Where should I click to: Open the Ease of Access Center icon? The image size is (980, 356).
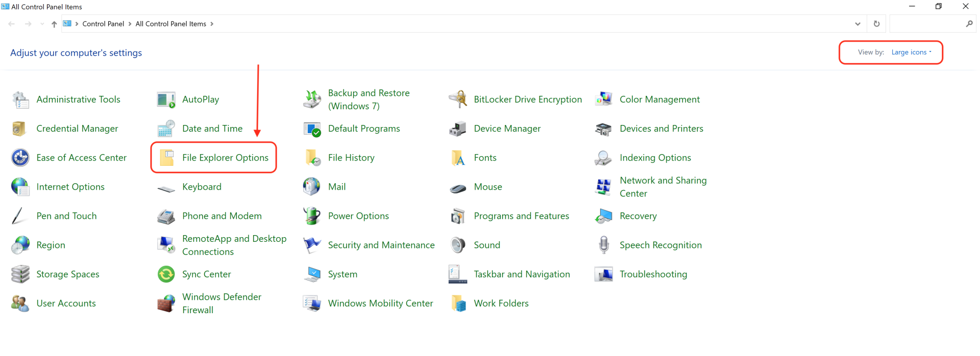click(x=20, y=158)
